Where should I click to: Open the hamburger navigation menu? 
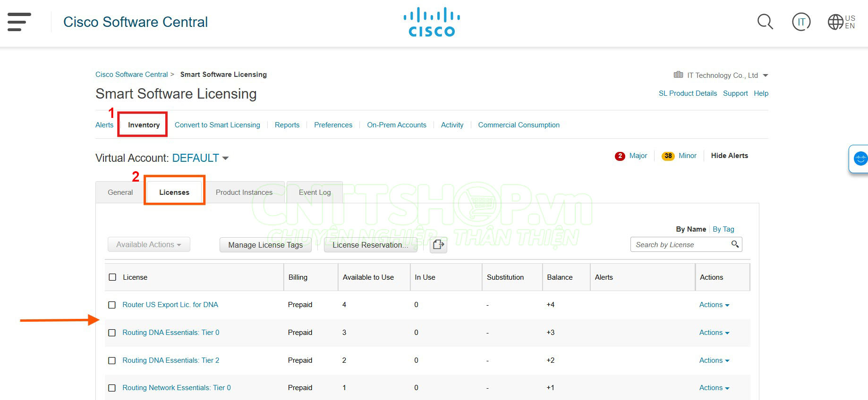tap(19, 22)
